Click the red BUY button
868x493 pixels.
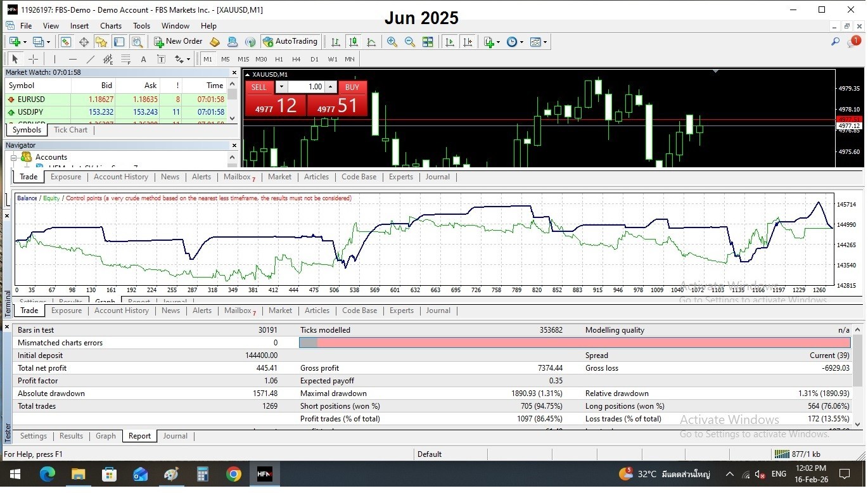(x=352, y=87)
